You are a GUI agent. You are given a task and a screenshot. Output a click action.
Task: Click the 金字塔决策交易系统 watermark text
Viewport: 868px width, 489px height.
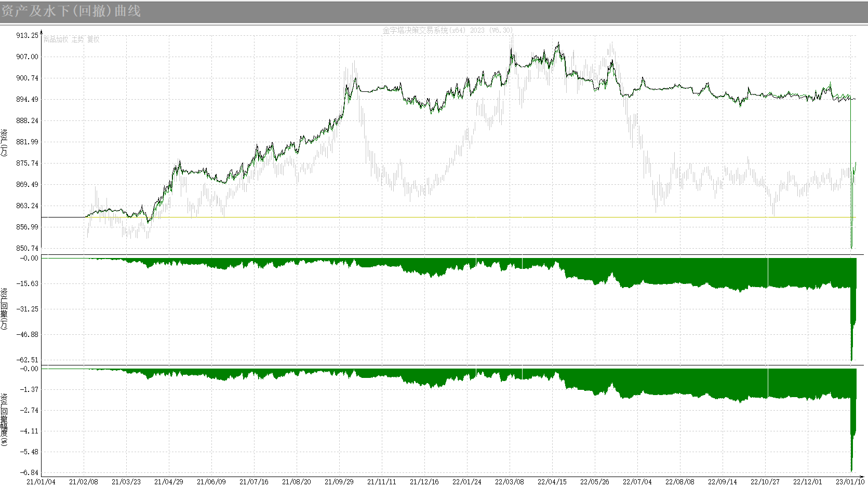[447, 30]
